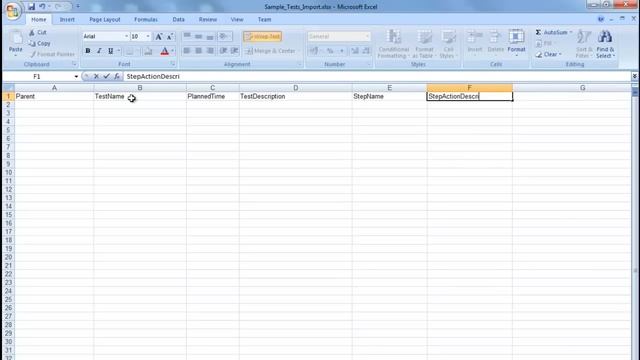Viewport: 640px width, 360px height.
Task: Expand the formula bar
Action: pyautogui.click(x=635, y=76)
